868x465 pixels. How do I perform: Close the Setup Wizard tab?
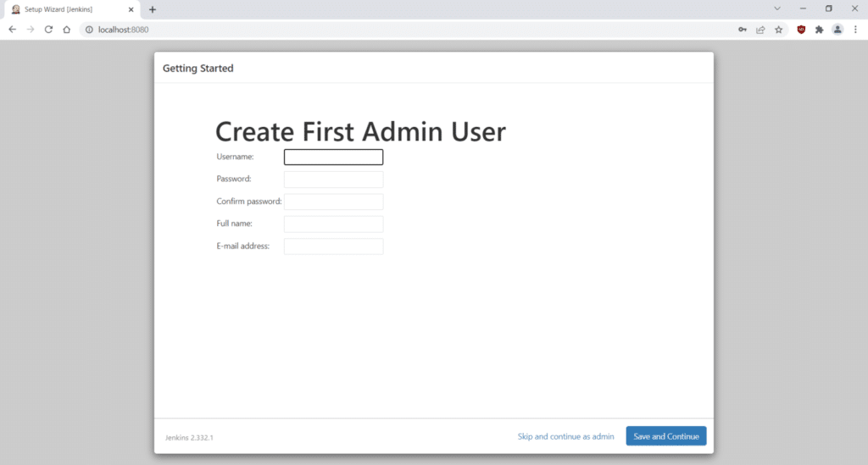click(131, 9)
